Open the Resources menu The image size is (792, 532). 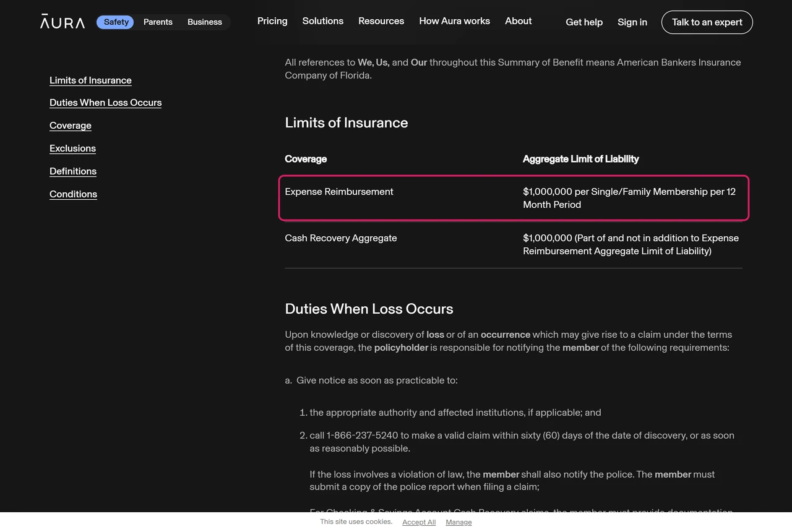pyautogui.click(x=381, y=21)
